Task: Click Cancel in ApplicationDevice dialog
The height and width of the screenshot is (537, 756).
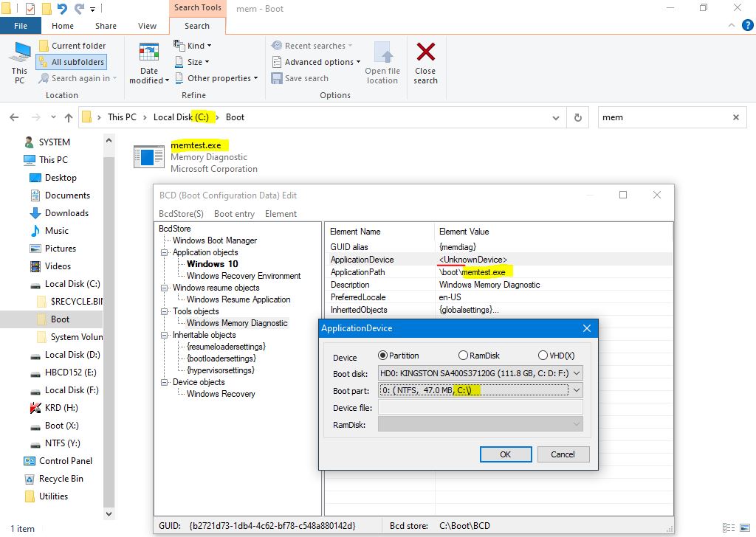Action: [x=563, y=454]
